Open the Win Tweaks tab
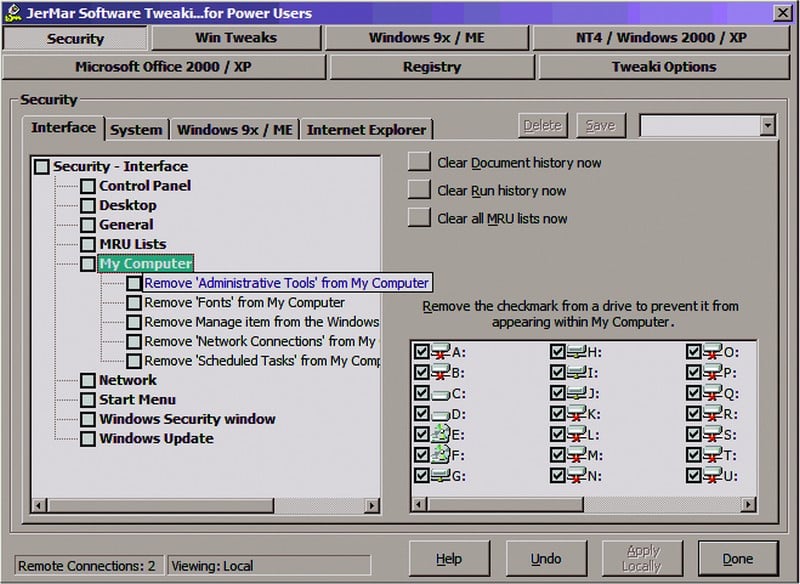Viewport: 800px width, 584px height. [x=236, y=38]
